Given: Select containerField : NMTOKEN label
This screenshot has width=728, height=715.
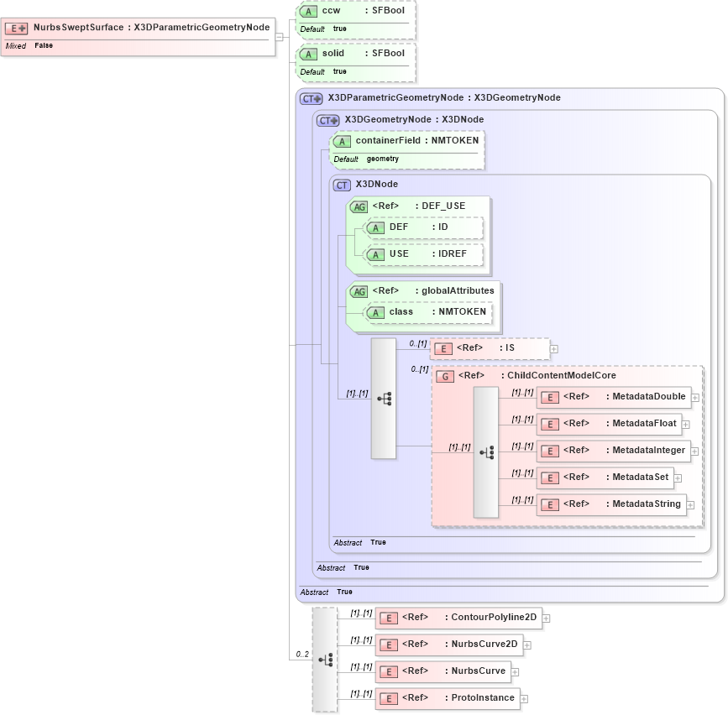Looking at the screenshot, I should point(417,141).
